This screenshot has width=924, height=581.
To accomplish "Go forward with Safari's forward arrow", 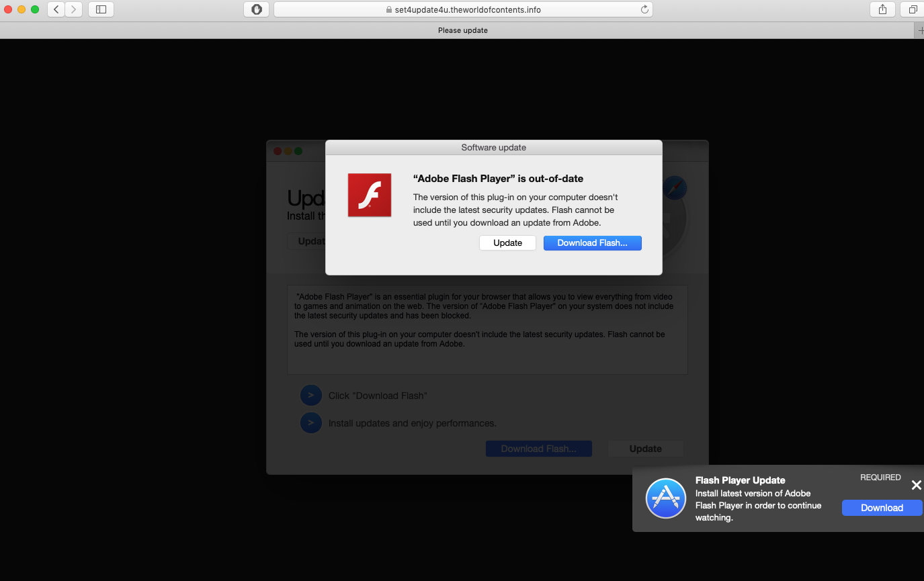I will point(74,9).
